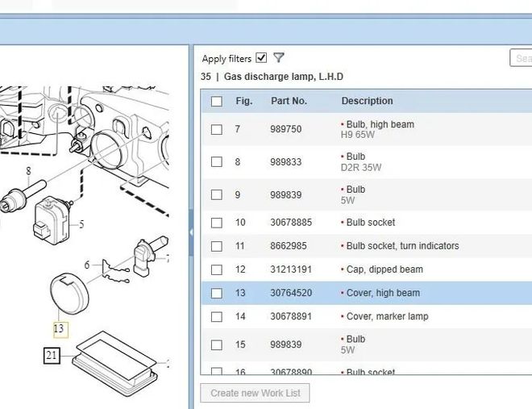Click callout number 13 label in the diagram

pos(59,328)
